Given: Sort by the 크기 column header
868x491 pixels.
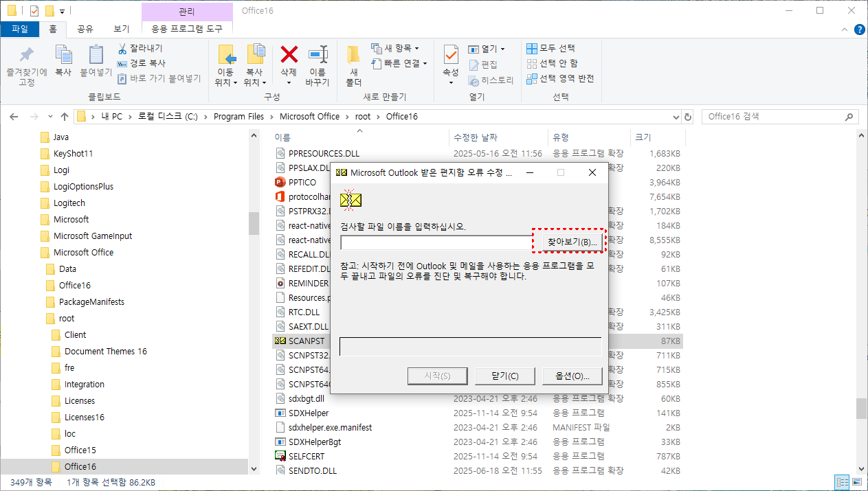Looking at the screenshot, I should [x=643, y=137].
